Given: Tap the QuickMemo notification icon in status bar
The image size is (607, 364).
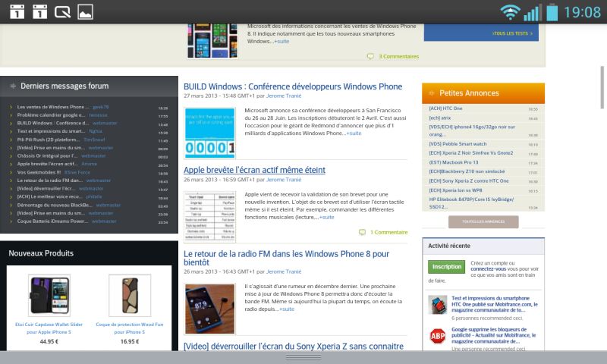Looking at the screenshot, I should tap(62, 12).
